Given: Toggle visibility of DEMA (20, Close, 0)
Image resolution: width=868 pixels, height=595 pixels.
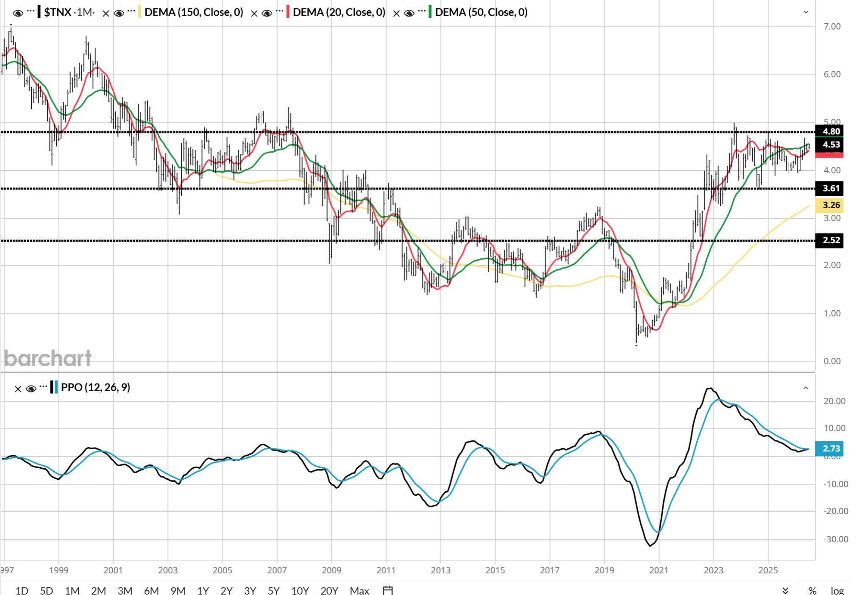Looking at the screenshot, I should pos(267,14).
